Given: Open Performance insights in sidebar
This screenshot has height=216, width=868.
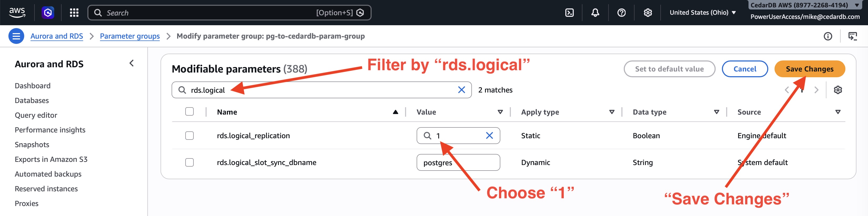Looking at the screenshot, I should 50,130.
